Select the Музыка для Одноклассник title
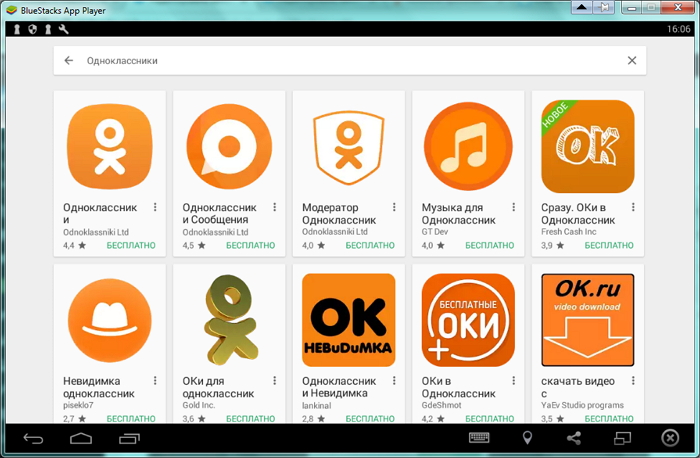The height and width of the screenshot is (458, 700). click(458, 214)
